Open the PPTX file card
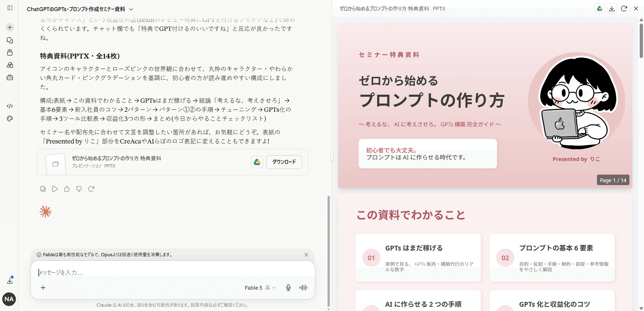Screen dimensions: 644x311 point(172,162)
